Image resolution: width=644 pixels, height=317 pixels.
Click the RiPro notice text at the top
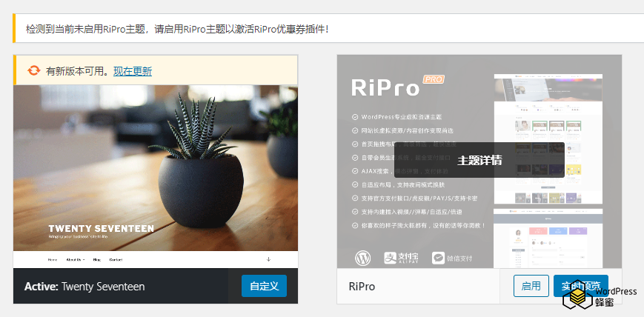pyautogui.click(x=177, y=29)
